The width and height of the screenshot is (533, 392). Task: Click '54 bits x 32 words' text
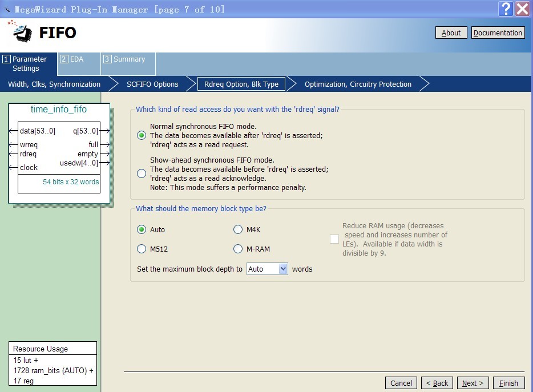point(71,182)
